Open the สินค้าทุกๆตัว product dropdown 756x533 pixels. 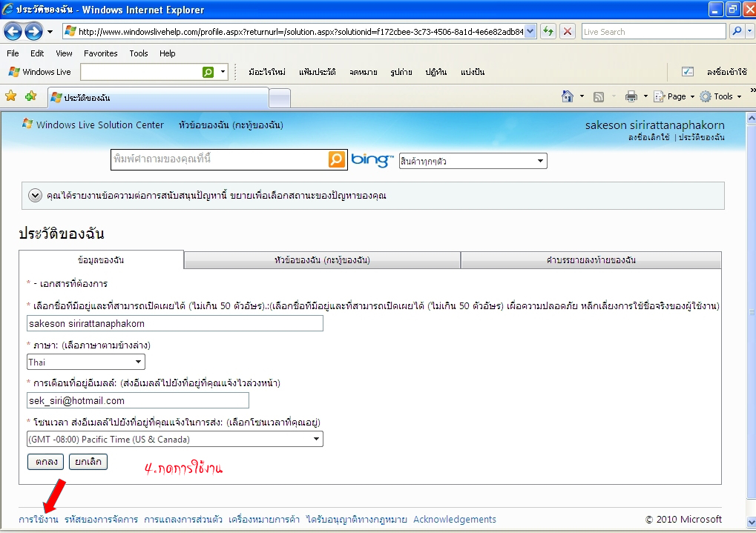[x=473, y=161]
